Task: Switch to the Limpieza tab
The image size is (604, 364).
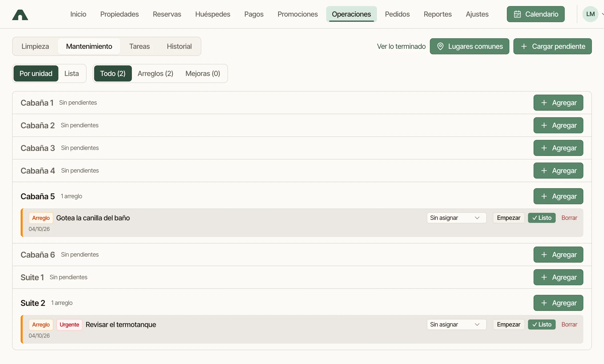Action: coord(35,46)
